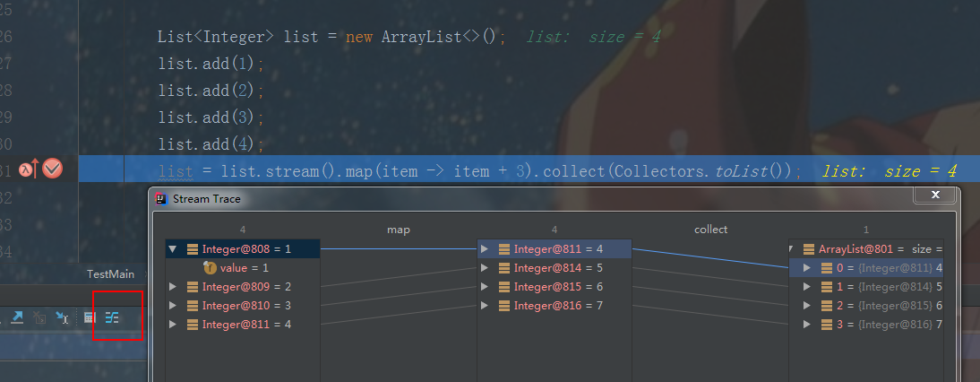Click the red breakpoint checkmark in gutter
Image resolution: width=980 pixels, height=382 pixels.
click(53, 169)
